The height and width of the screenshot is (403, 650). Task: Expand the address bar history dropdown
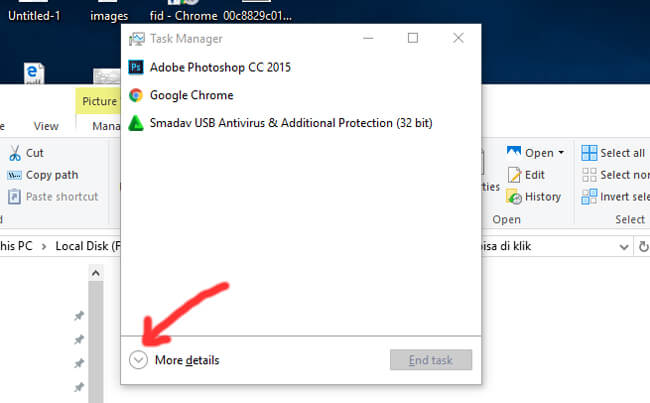619,246
